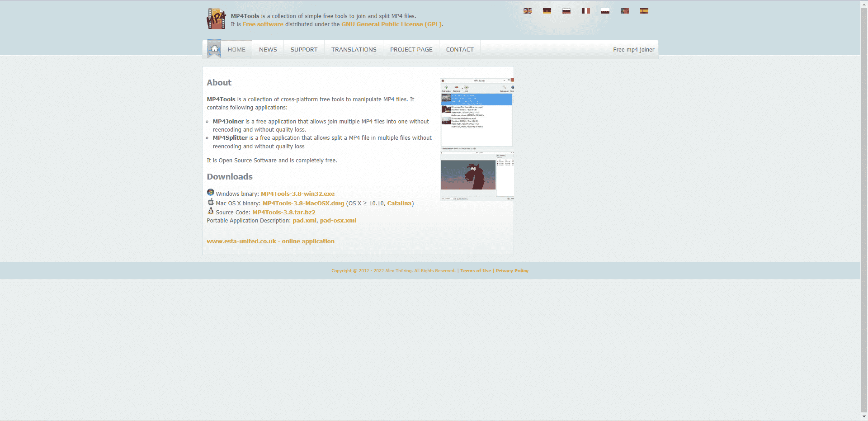Image resolution: width=868 pixels, height=421 pixels.
Task: Open the SUPPORT menu item
Action: (x=304, y=50)
